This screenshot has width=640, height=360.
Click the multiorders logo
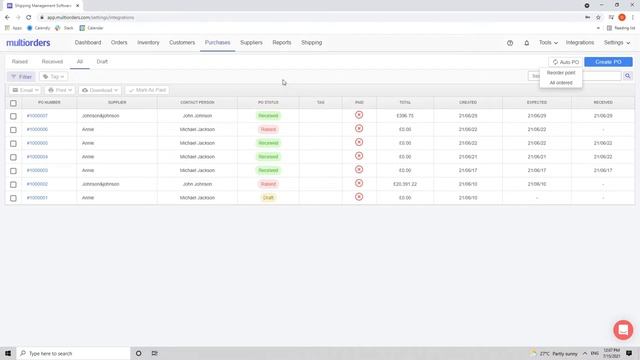28,42
